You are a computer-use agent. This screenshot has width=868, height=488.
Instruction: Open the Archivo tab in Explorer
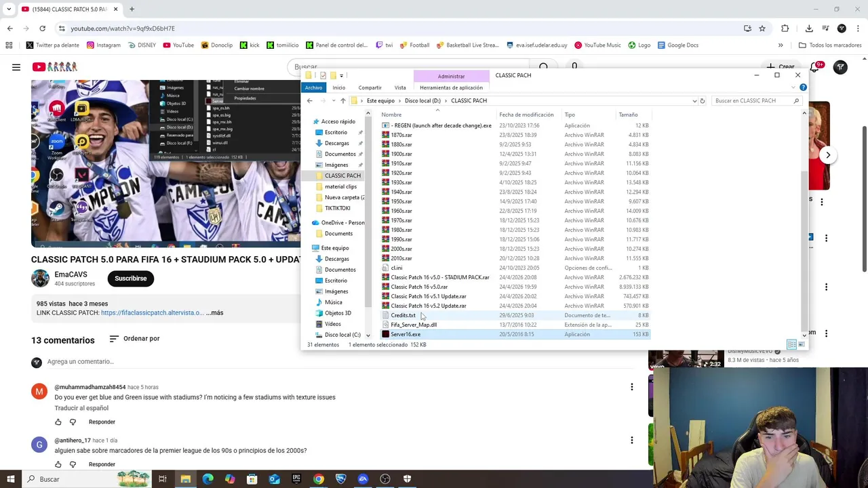point(314,87)
